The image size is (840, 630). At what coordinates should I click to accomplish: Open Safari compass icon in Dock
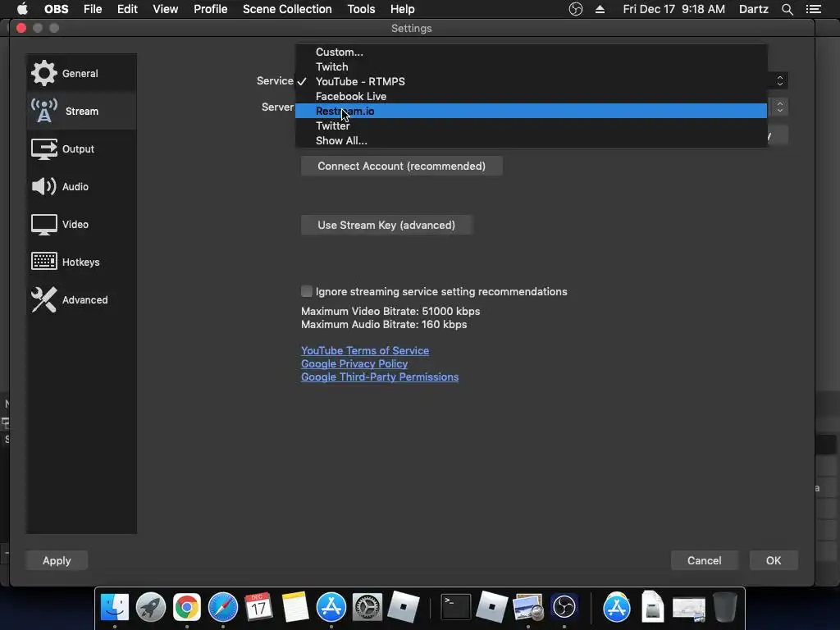[x=223, y=607]
